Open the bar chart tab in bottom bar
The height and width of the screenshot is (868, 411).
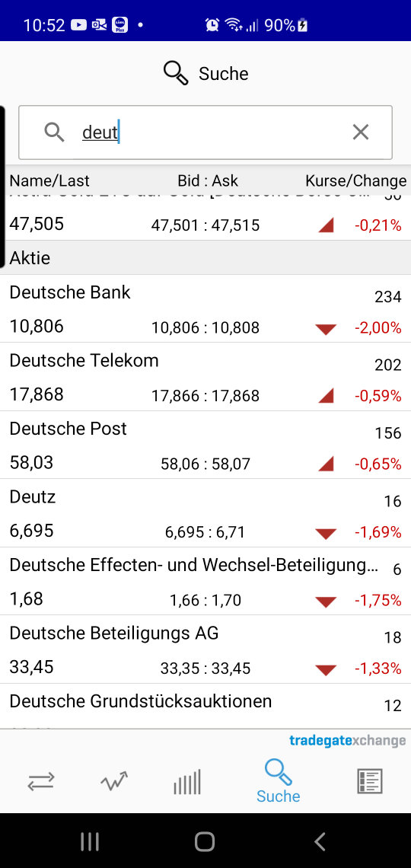(187, 782)
